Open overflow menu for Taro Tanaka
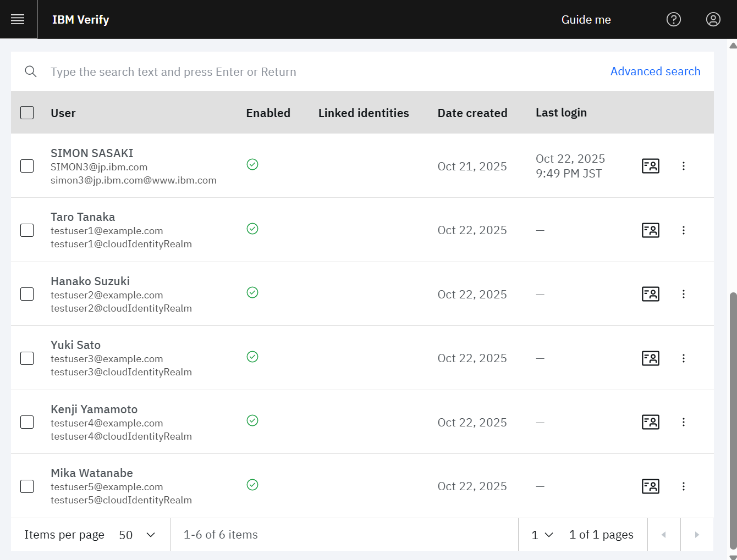The height and width of the screenshot is (560, 737). tap(683, 230)
